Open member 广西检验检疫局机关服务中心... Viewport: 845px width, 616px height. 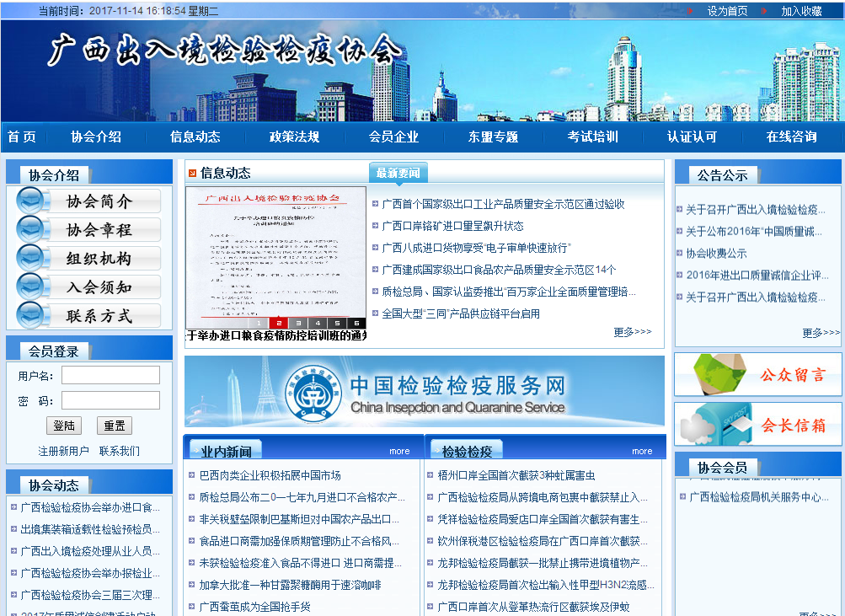point(759,497)
